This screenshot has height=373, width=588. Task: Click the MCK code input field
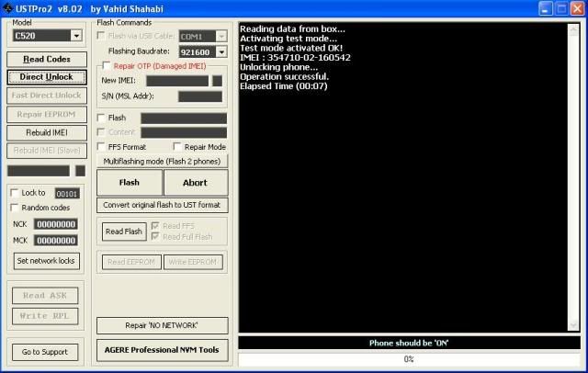point(56,241)
